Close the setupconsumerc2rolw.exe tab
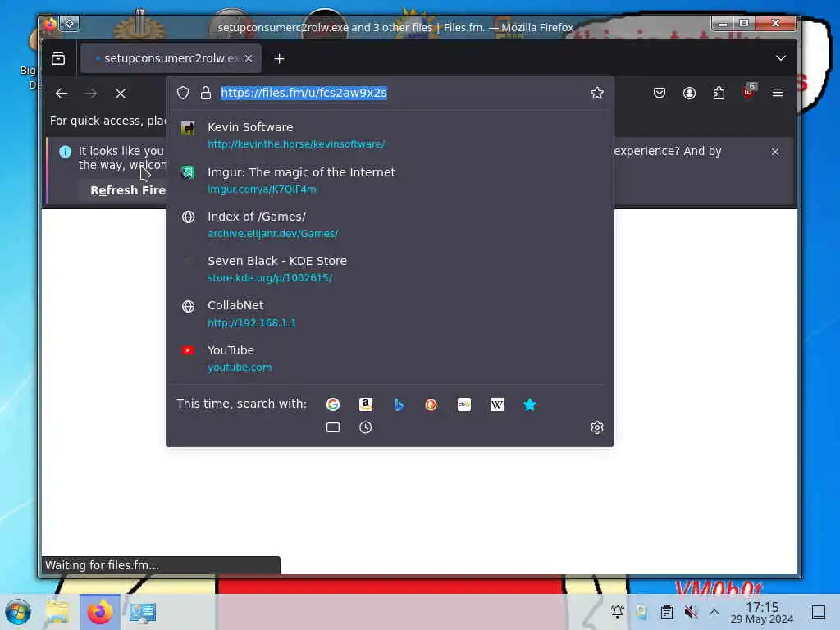The image size is (840, 630). [249, 58]
